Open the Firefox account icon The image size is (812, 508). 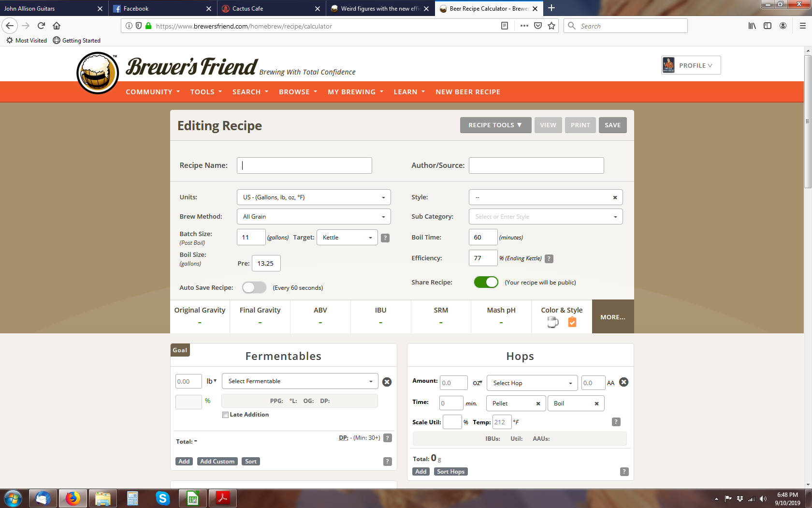click(783, 26)
